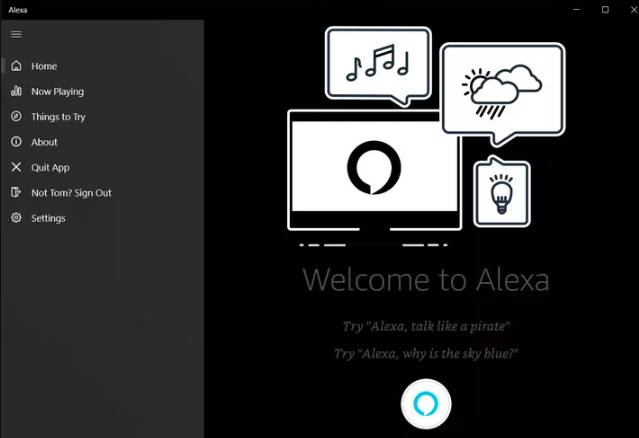Choose Quit App from sidebar
639x438 pixels.
[51, 168]
